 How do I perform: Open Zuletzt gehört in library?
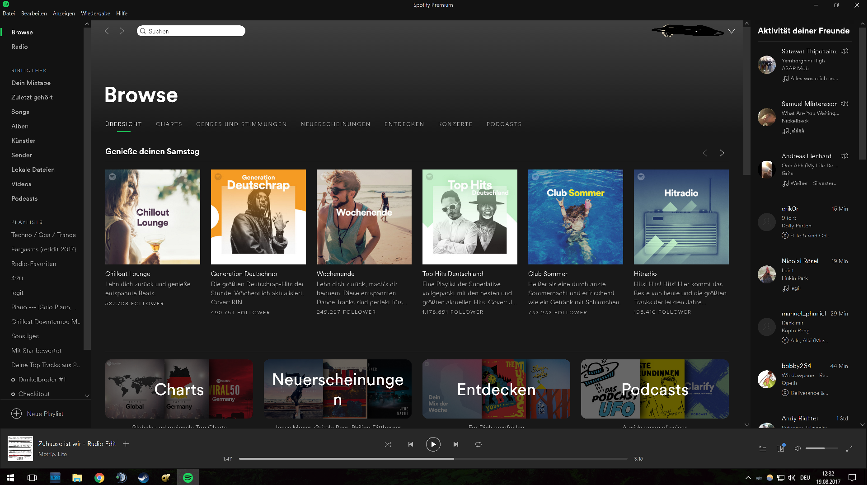pyautogui.click(x=32, y=98)
